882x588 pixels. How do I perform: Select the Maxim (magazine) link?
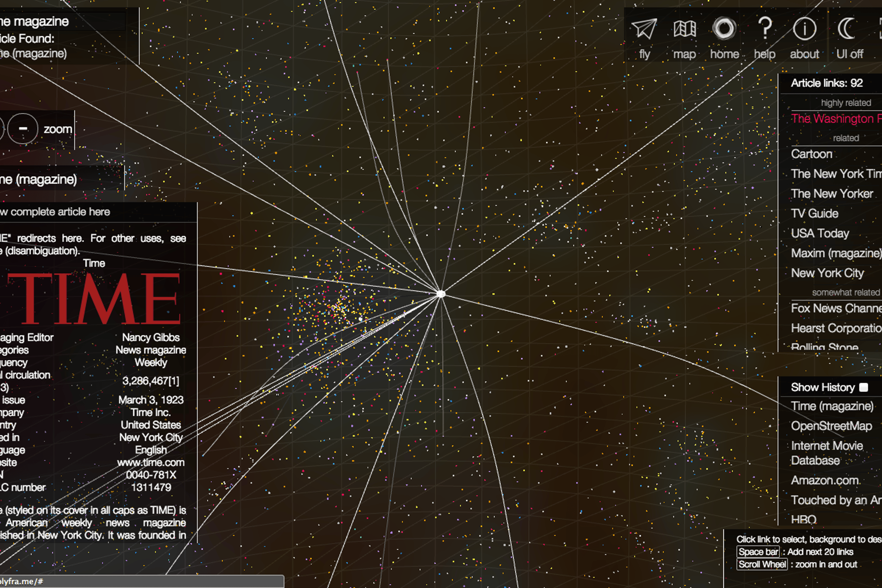pyautogui.click(x=836, y=253)
